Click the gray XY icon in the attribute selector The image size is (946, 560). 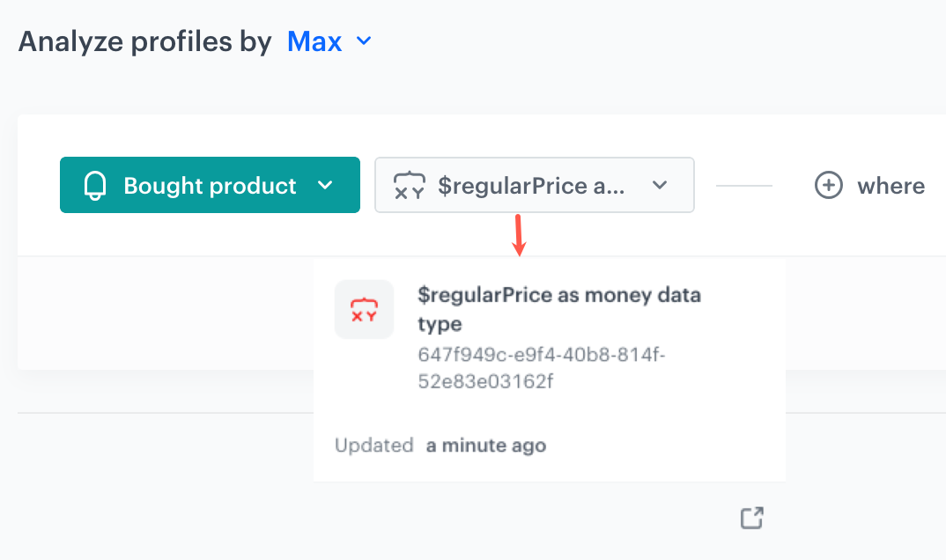pos(409,186)
